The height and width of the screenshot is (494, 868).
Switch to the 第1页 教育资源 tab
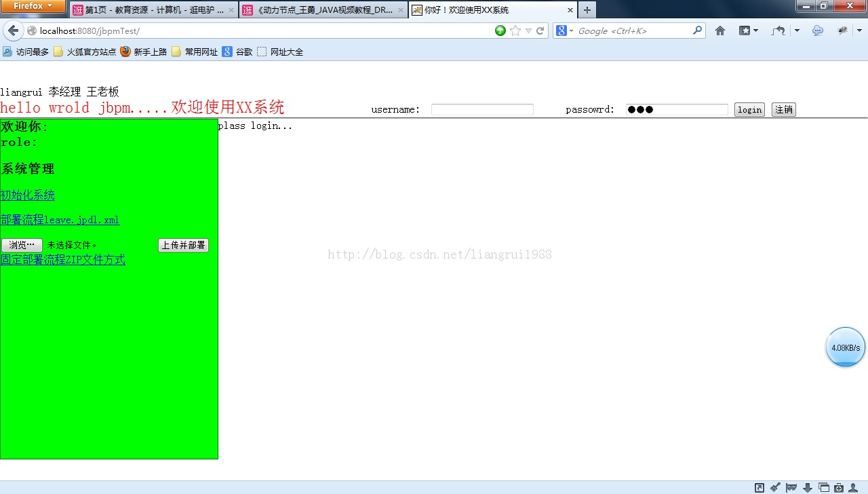pyautogui.click(x=153, y=10)
